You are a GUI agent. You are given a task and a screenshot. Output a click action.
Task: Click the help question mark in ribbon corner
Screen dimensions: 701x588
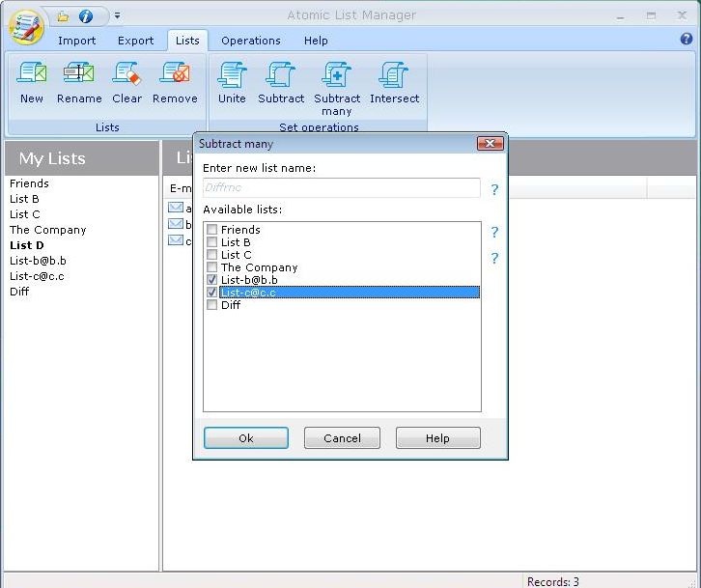coord(687,39)
